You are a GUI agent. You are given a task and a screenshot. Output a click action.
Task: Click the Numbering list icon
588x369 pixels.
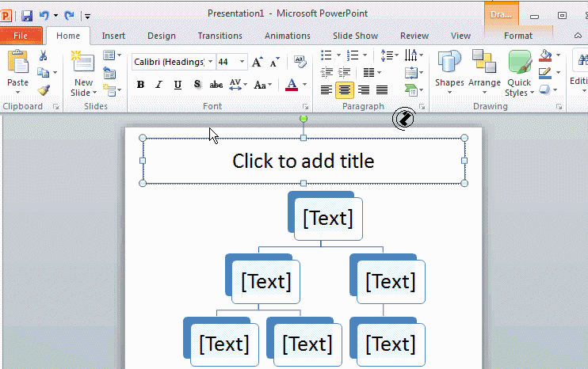pos(353,55)
